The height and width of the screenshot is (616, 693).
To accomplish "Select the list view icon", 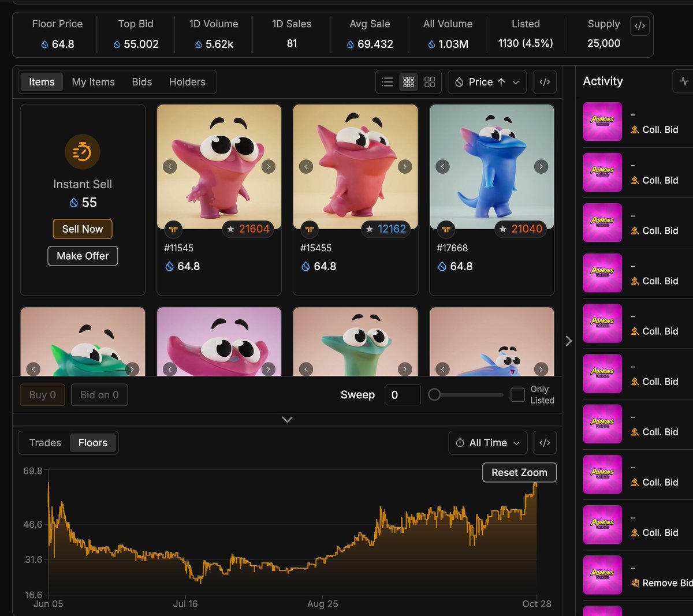I will tap(388, 81).
